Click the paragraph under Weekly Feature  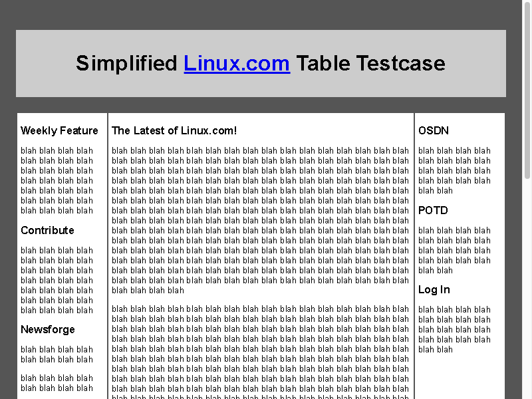point(57,180)
